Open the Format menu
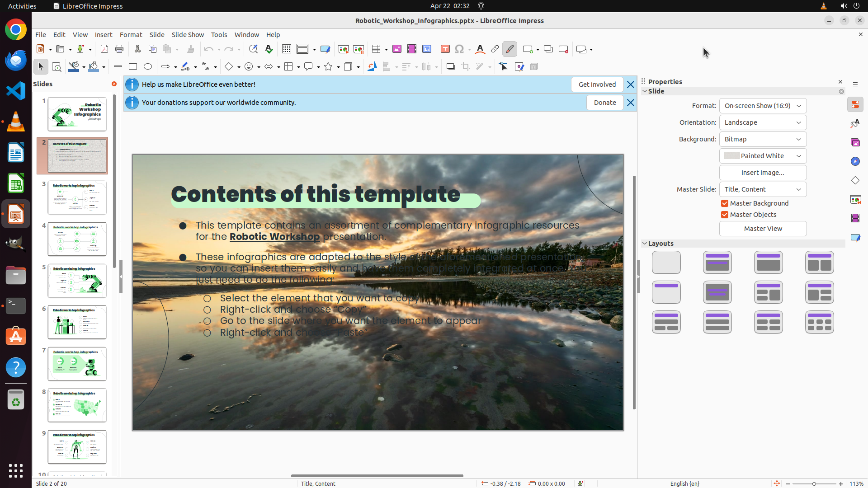Viewport: 868px width, 488px height. click(x=131, y=35)
